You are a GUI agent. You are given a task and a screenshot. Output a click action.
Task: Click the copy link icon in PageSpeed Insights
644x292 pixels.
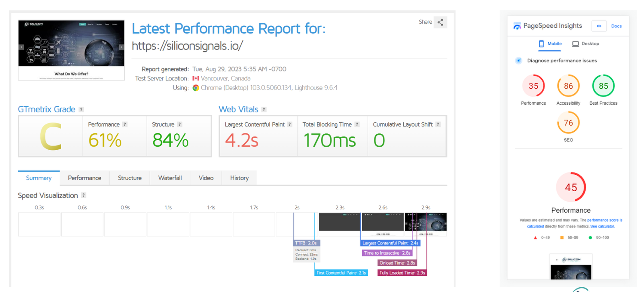pyautogui.click(x=599, y=26)
